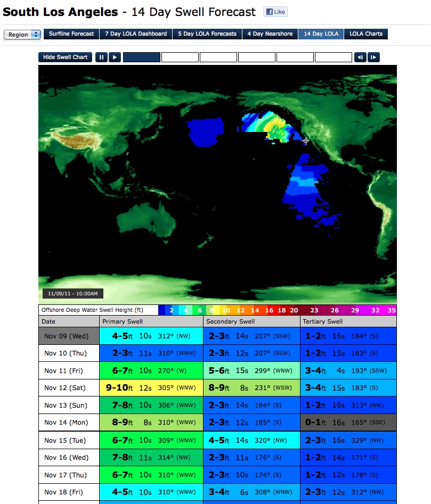This screenshot has height=504, width=431.
Task: Click the crosshair marker on the map
Action: point(306,141)
